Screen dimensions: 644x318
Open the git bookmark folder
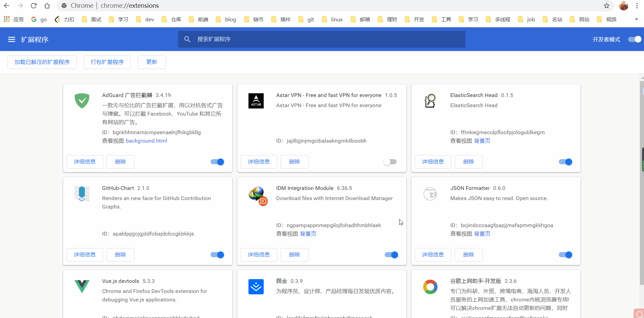(x=306, y=19)
